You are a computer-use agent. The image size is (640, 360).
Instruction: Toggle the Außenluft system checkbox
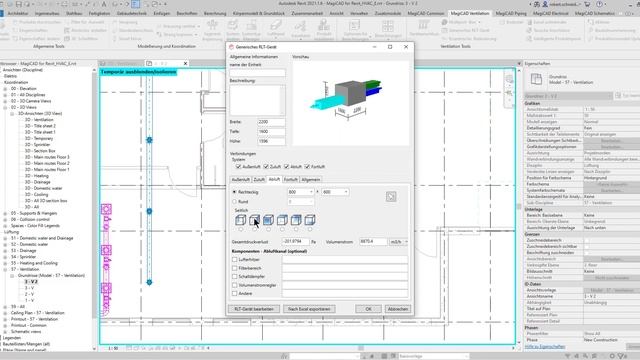[x=238, y=167]
